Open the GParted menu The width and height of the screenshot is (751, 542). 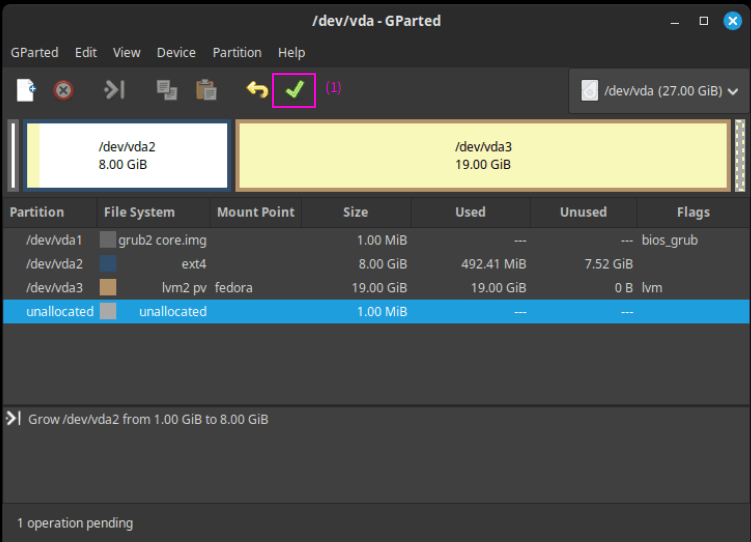pyautogui.click(x=34, y=53)
